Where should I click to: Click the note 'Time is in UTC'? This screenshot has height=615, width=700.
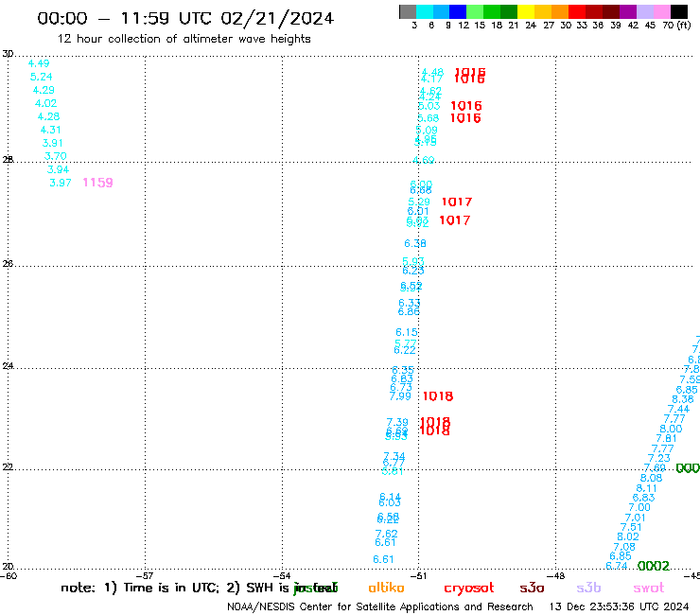(171, 588)
